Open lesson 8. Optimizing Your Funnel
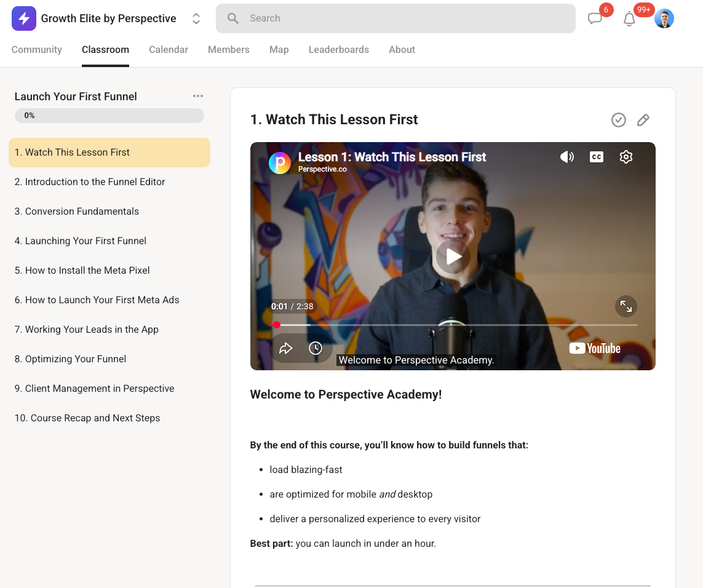Screen dimensions: 703x588 109,359
